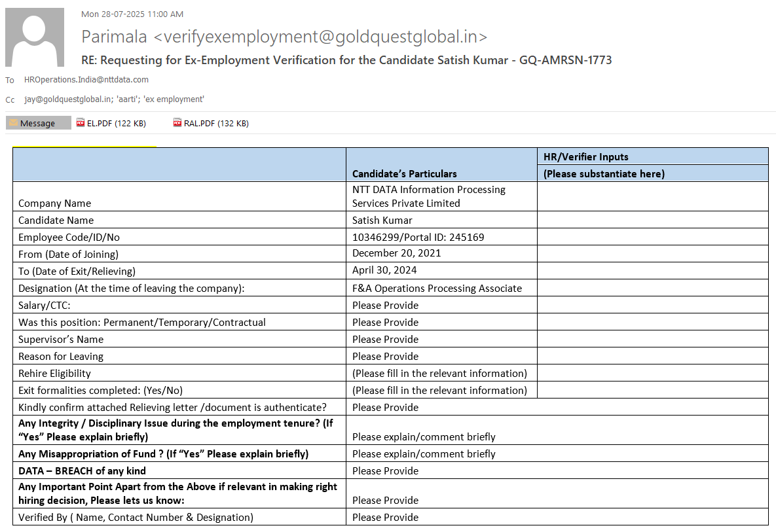Click the Salary/CTC label
The width and height of the screenshot is (776, 532).
[x=44, y=305]
